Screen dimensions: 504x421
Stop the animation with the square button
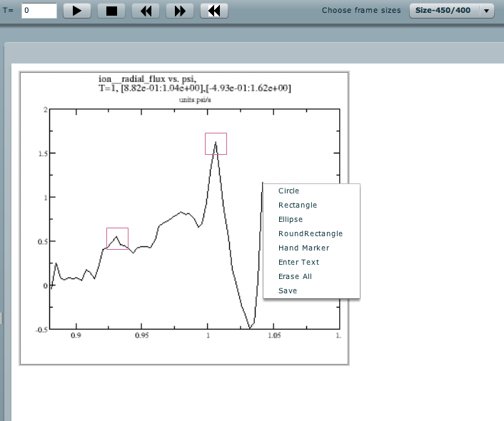coord(111,11)
